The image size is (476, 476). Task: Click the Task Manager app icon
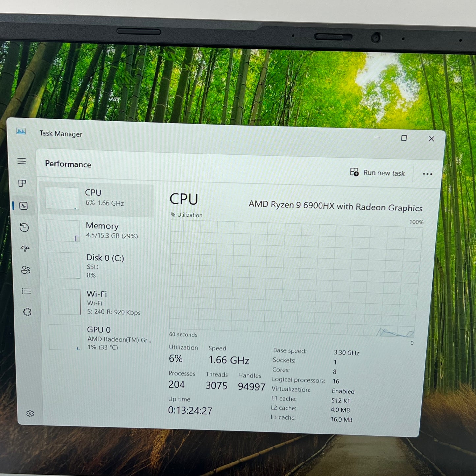[x=21, y=132]
